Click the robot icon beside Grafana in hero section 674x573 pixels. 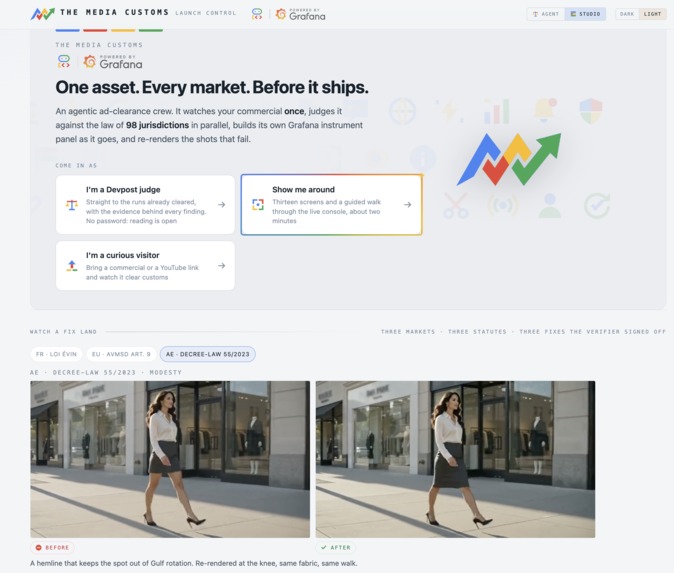tap(64, 61)
